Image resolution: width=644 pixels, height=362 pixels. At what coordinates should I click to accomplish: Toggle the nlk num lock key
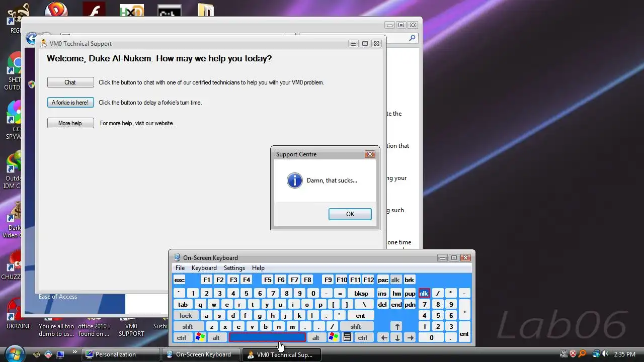point(424,293)
